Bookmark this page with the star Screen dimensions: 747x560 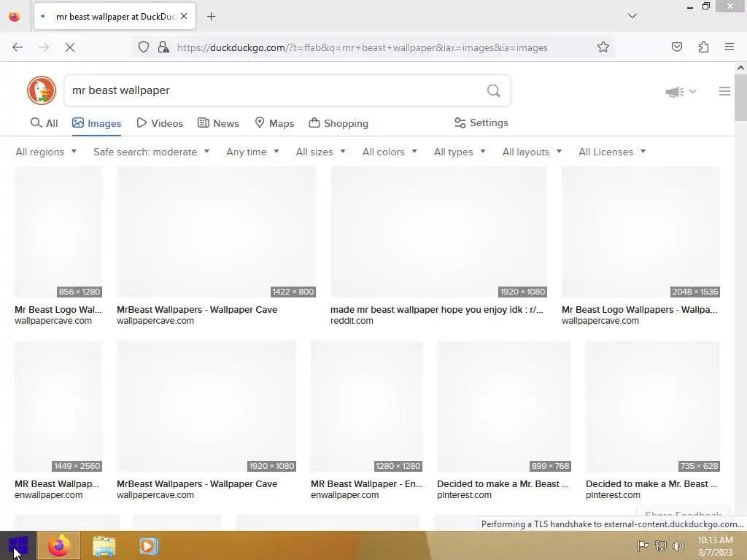pyautogui.click(x=603, y=47)
